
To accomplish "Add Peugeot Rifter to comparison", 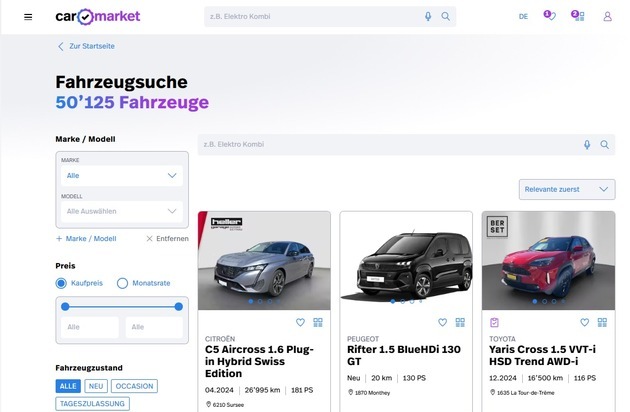I will [460, 322].
